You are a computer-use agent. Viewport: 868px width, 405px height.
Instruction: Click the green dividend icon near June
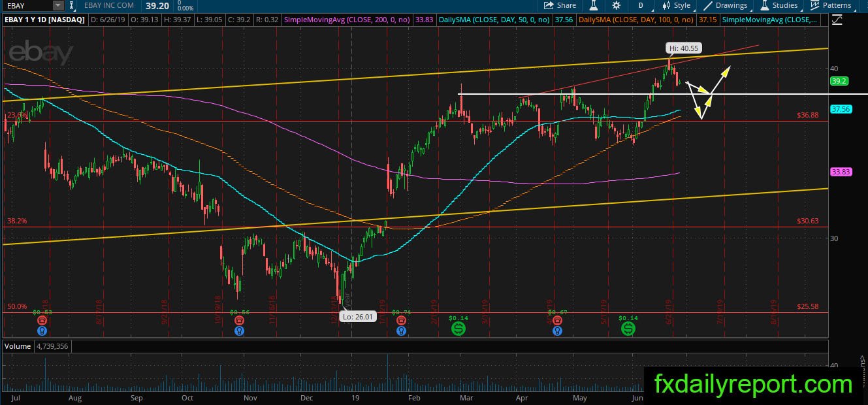[628, 329]
